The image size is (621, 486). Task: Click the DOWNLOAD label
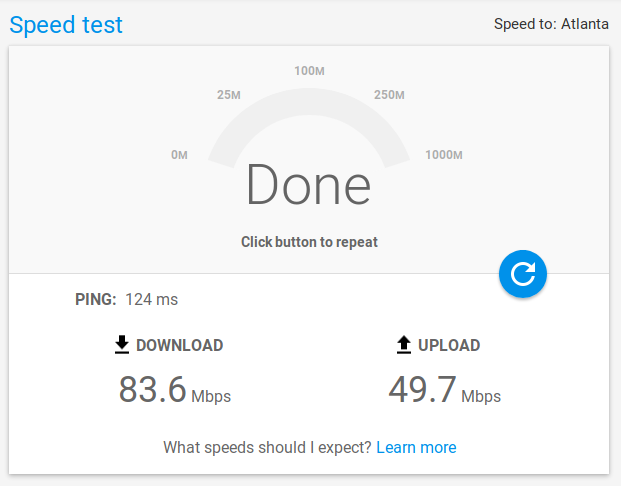[x=179, y=346]
